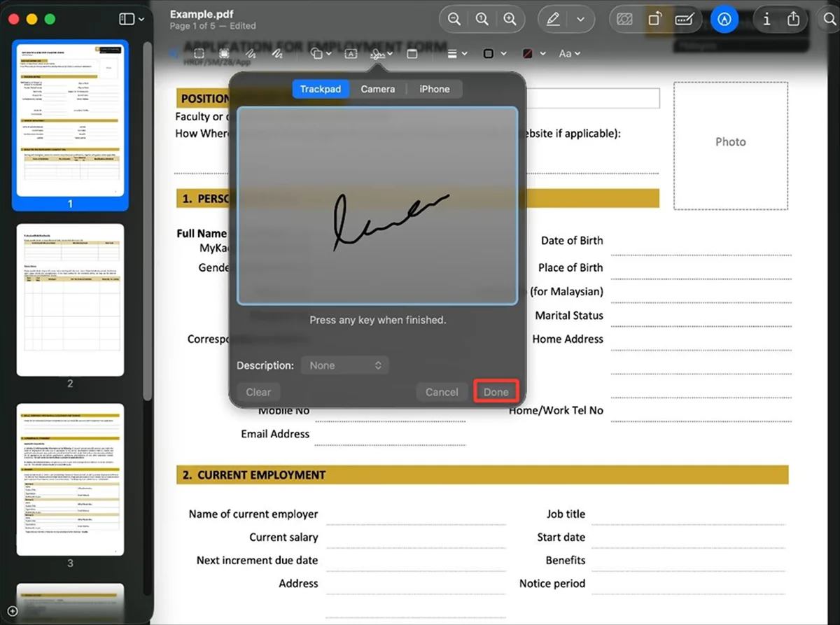Viewport: 840px width, 625px height.
Task: Expand the Sign tool dropdown chevron
Action: [390, 54]
